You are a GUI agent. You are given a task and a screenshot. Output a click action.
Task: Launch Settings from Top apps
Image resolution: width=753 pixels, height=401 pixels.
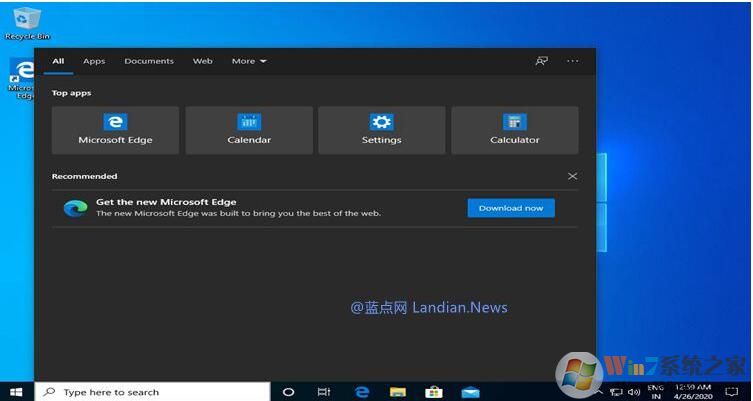click(x=381, y=130)
